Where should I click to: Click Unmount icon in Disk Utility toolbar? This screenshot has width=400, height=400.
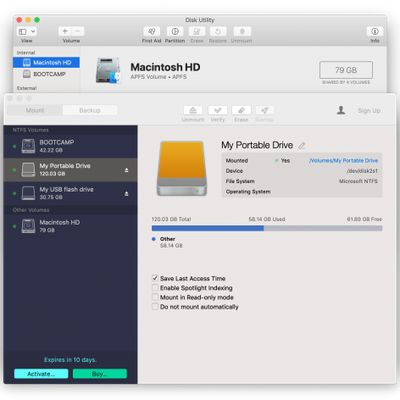242,32
